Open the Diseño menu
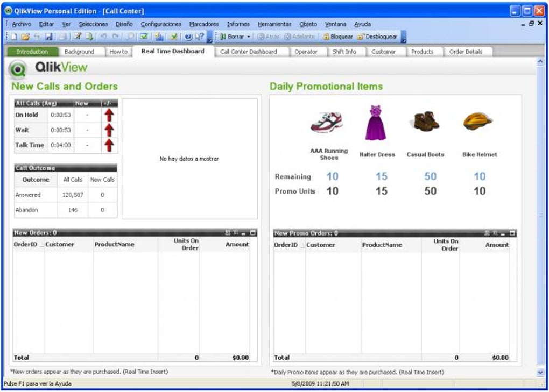The height and width of the screenshot is (392, 549). (x=124, y=24)
